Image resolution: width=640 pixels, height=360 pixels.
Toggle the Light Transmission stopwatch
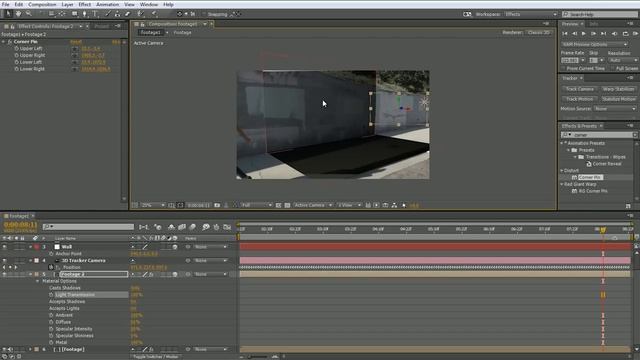click(x=51, y=295)
